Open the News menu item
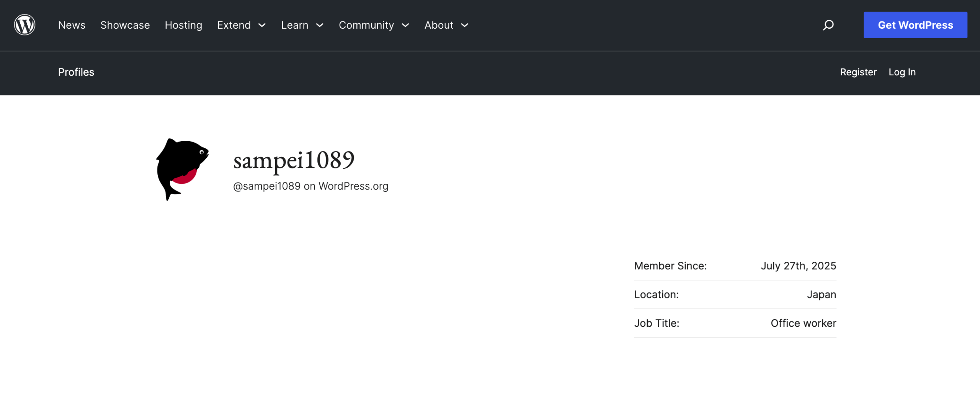The height and width of the screenshot is (411, 980). [72, 25]
